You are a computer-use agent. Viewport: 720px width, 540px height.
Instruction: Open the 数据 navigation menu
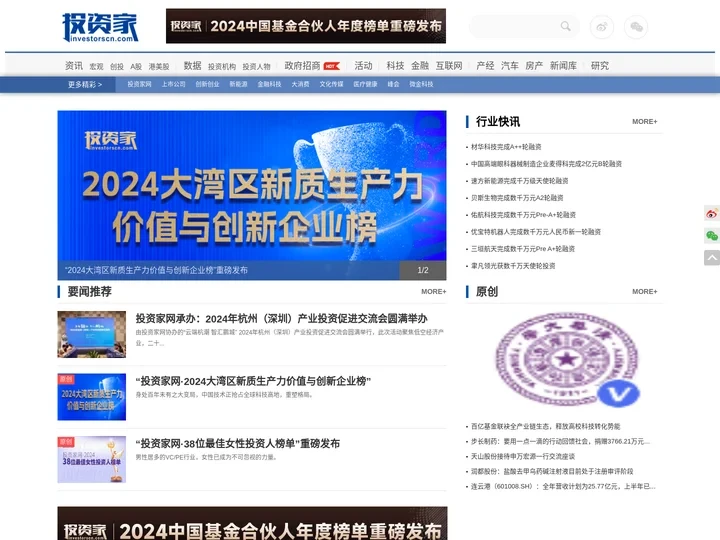click(x=192, y=66)
